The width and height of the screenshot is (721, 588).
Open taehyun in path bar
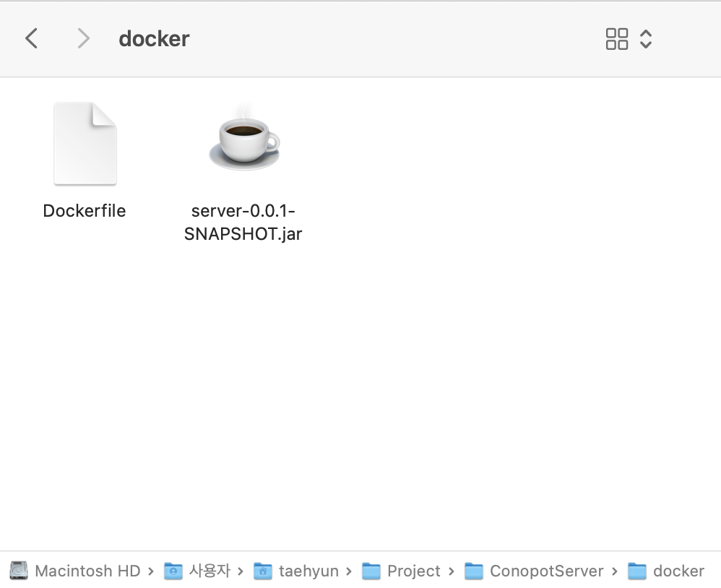(x=308, y=571)
